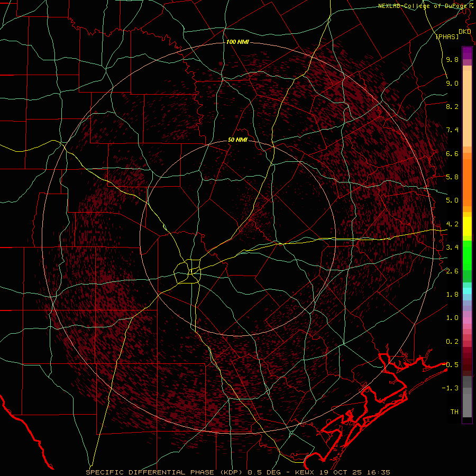Click the 50 NMI range ring label
The height and width of the screenshot is (476, 476).
coord(237,140)
